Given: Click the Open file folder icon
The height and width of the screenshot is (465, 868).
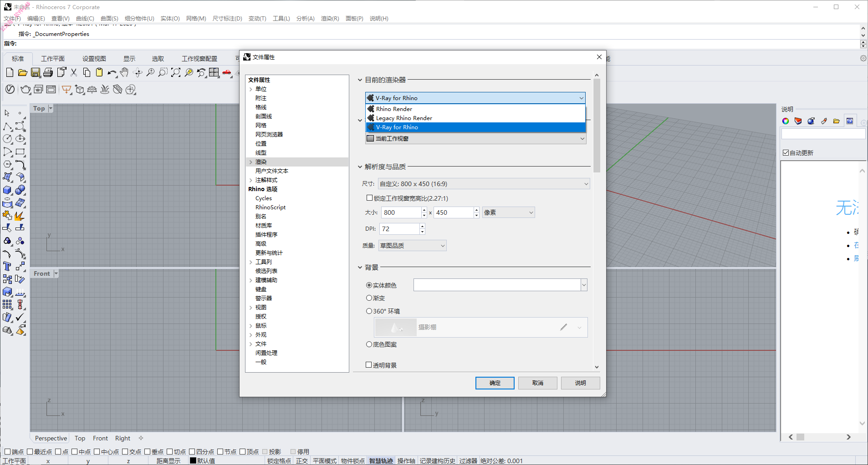Looking at the screenshot, I should [22, 73].
